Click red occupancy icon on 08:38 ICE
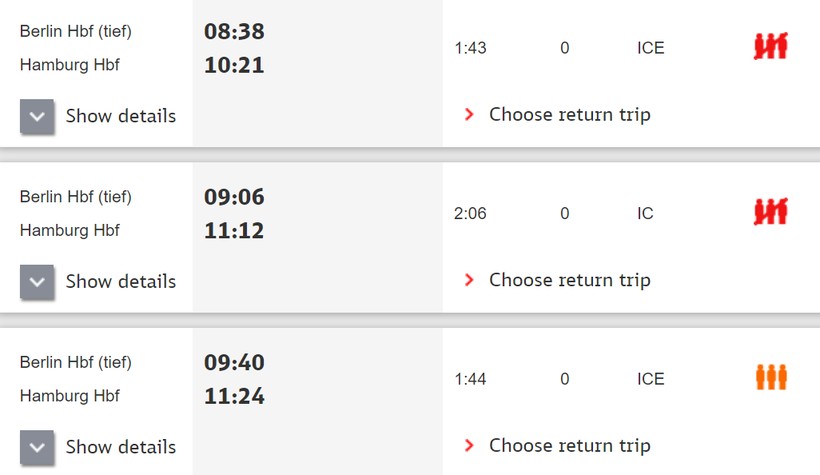The width and height of the screenshot is (820, 475). (x=770, y=47)
